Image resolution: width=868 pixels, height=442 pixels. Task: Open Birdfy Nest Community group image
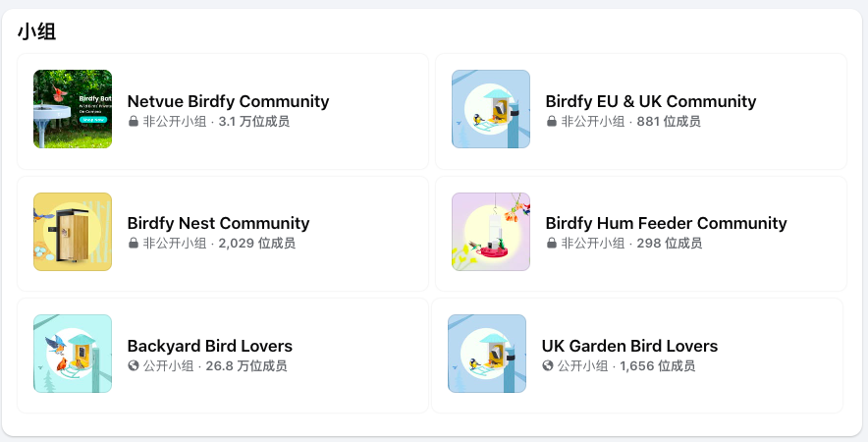click(x=73, y=232)
